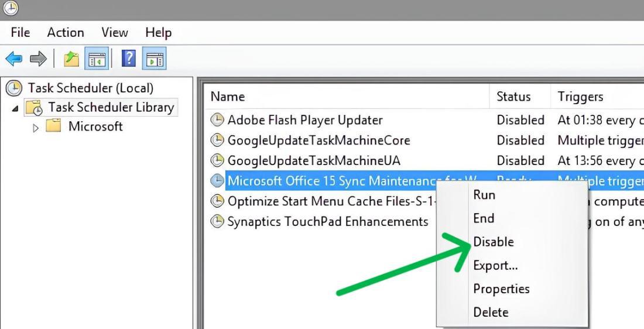Open the Help question mark toolbar icon
Viewport: 644px width, 329px height.
click(x=129, y=59)
